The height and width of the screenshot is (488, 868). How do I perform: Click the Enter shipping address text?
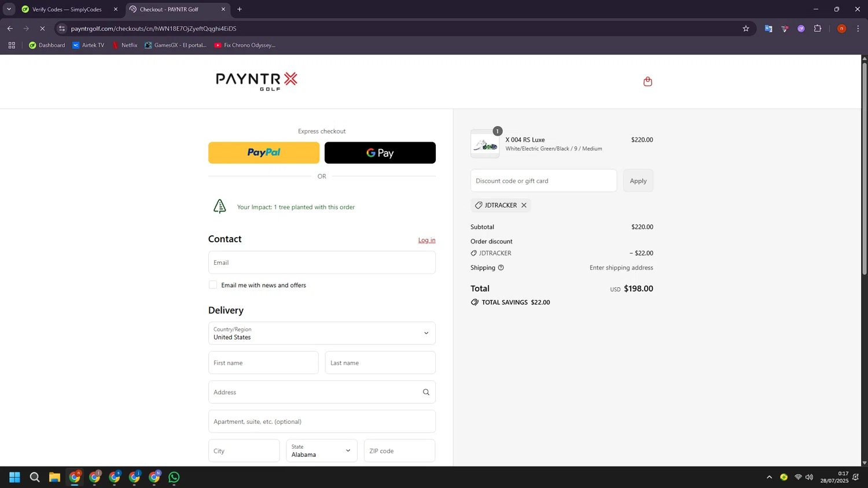621,268
